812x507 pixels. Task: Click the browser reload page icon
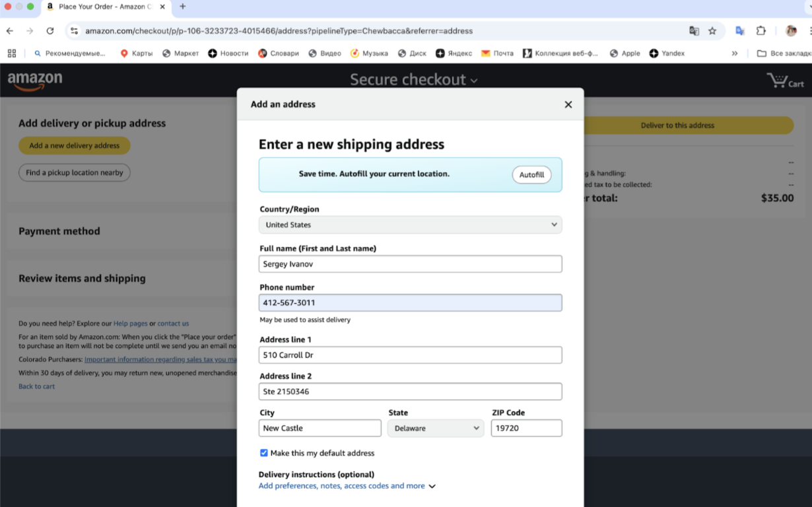point(50,31)
